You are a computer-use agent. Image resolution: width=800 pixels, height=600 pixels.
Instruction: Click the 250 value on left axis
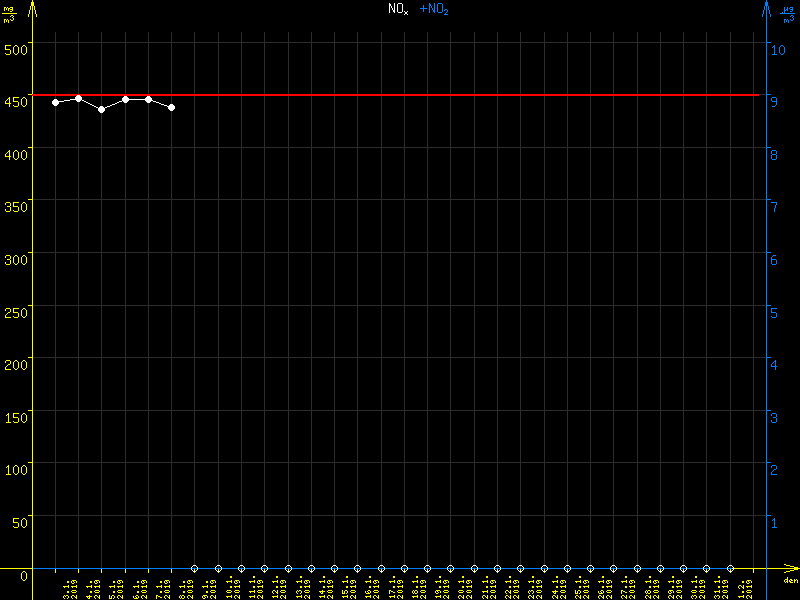[x=17, y=312]
